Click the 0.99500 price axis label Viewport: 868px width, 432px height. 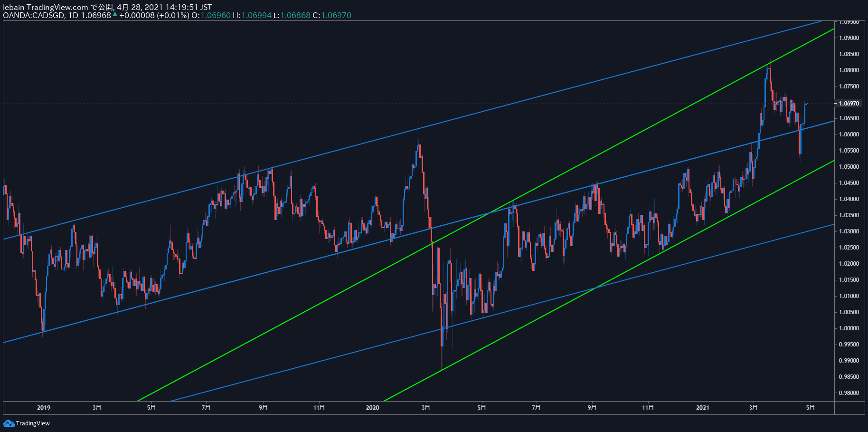pyautogui.click(x=849, y=345)
